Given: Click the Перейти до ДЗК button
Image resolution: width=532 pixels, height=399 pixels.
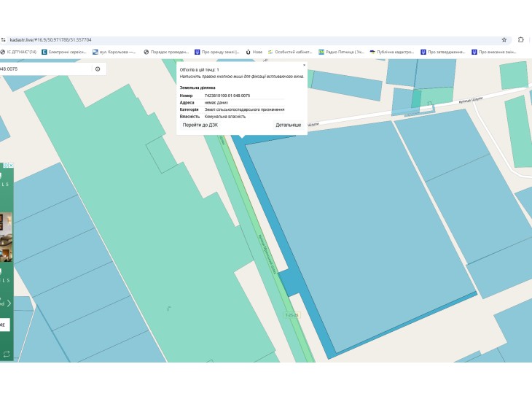Looking at the screenshot, I should click(x=200, y=125).
